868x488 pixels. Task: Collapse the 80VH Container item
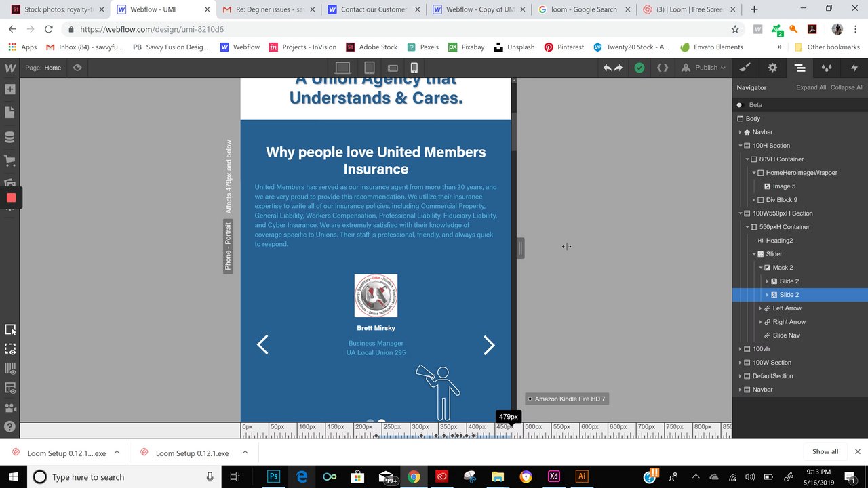[x=747, y=159]
